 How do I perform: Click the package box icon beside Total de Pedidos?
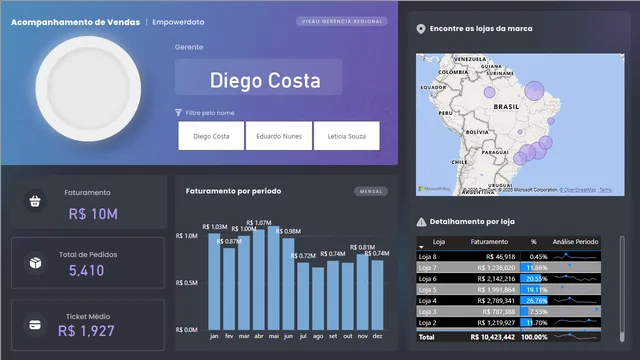coord(35,263)
